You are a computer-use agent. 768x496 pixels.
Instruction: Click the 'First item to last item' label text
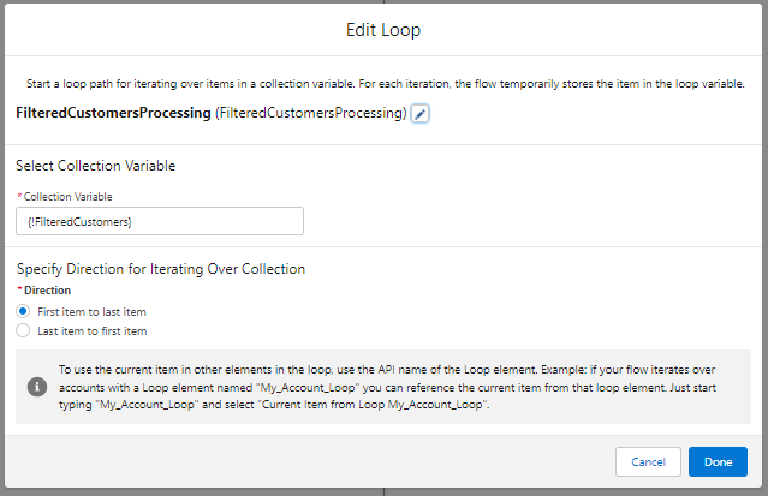coord(92,312)
